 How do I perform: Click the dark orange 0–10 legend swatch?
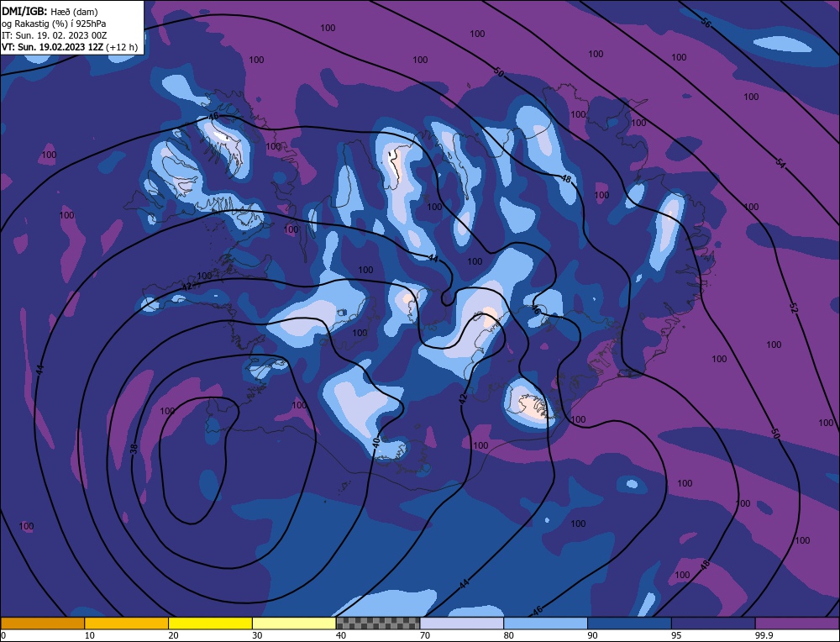(42, 623)
